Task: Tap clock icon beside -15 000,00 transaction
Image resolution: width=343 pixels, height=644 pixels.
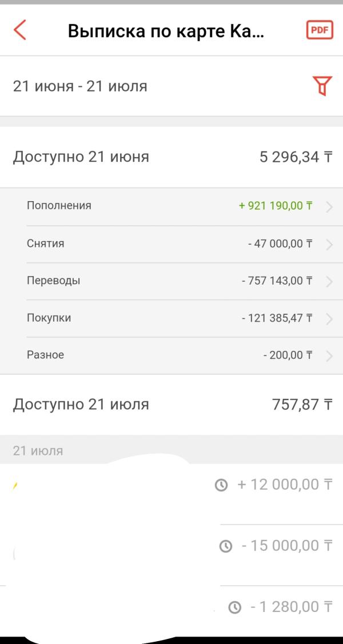Action: (x=225, y=546)
